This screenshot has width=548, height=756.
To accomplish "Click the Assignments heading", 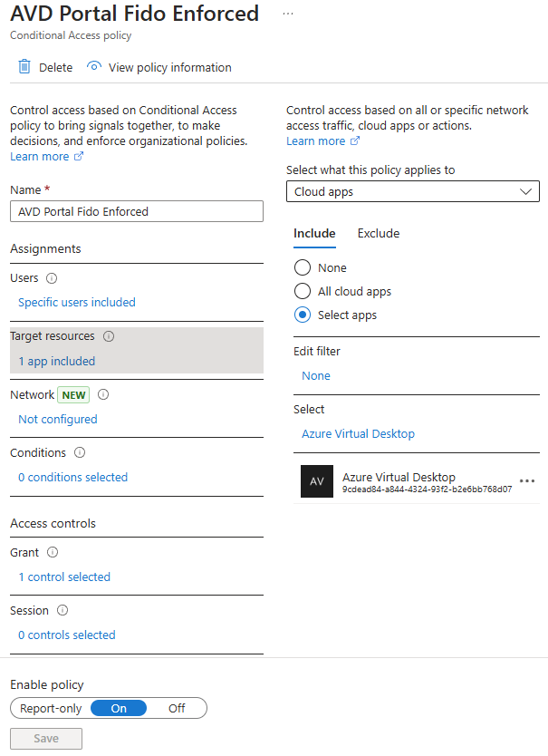I will pyautogui.click(x=45, y=248).
